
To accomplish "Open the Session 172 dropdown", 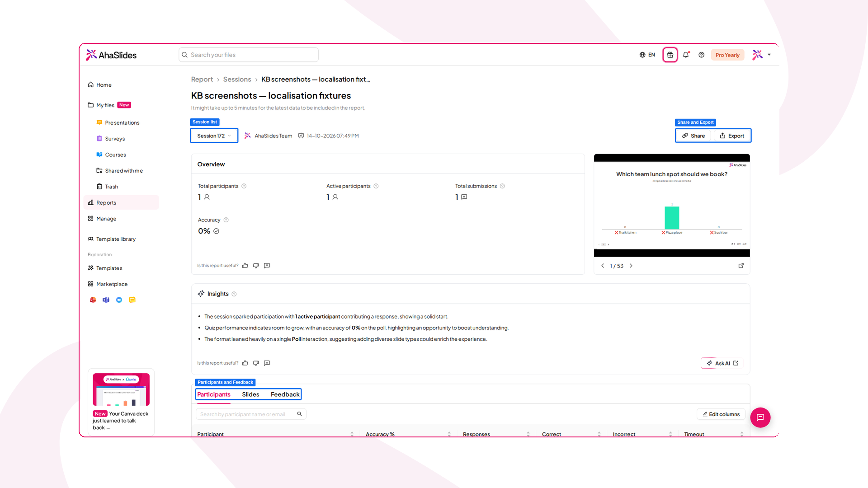I will tap(214, 136).
